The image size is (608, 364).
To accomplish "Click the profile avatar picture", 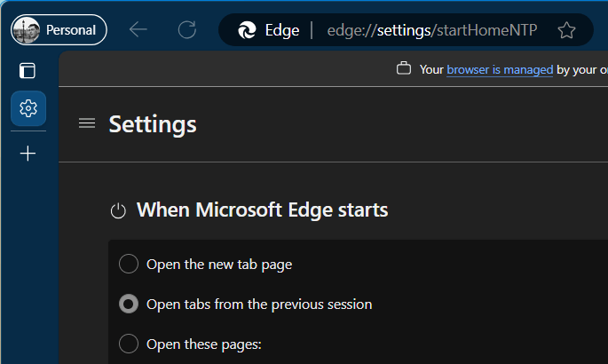I will [x=27, y=30].
